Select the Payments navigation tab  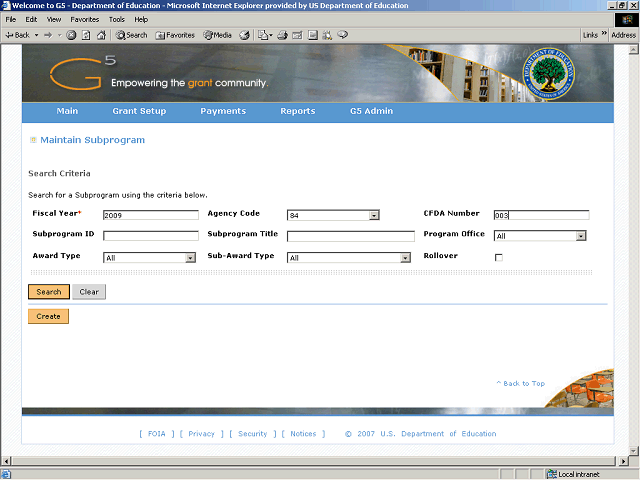[x=223, y=111]
